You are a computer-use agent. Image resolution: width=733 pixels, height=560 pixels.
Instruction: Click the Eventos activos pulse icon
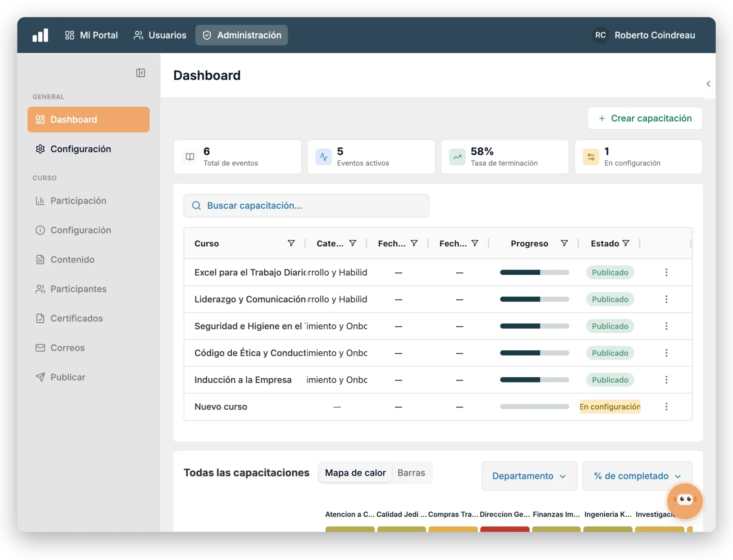tap(324, 157)
